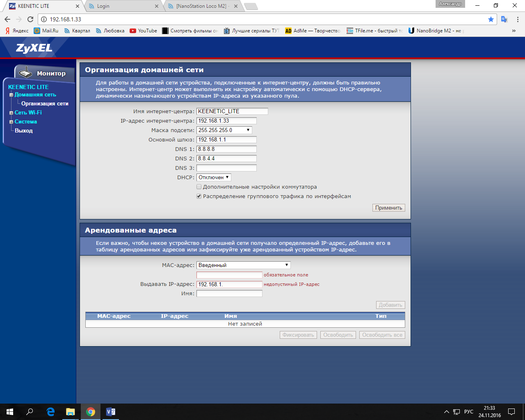The image size is (525, 420).
Task: Enable Дополнительные настройки коммутатора checkbox
Action: coord(199,187)
